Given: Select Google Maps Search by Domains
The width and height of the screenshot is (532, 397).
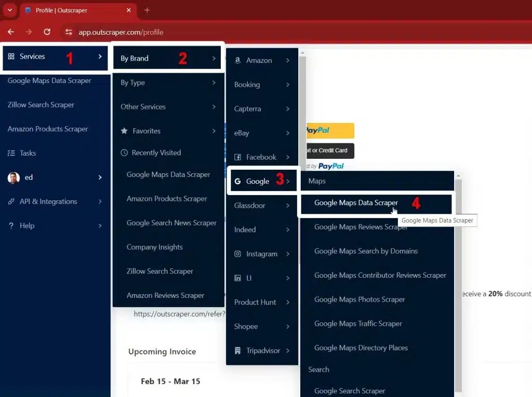Looking at the screenshot, I should tap(377, 251).
